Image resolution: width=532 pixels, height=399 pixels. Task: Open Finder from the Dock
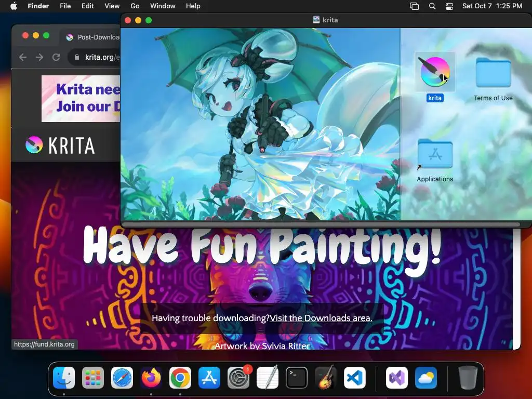pos(64,378)
